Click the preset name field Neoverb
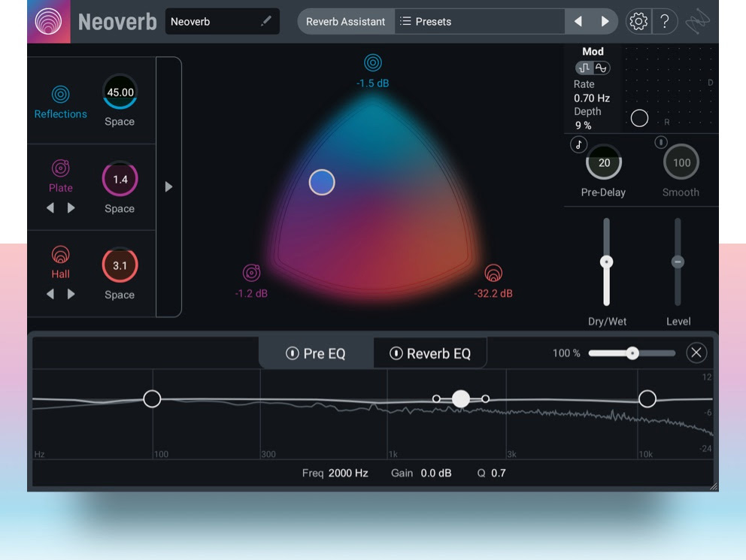 pos(222,21)
